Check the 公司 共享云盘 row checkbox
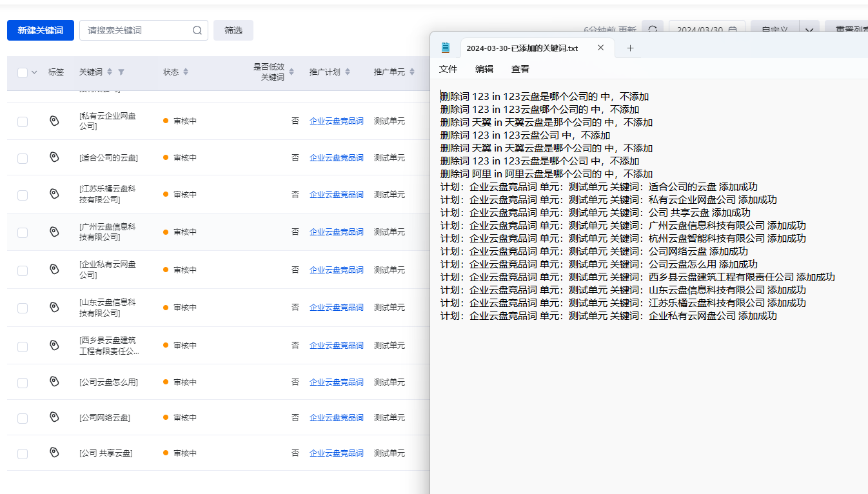The height and width of the screenshot is (494, 868). [23, 453]
